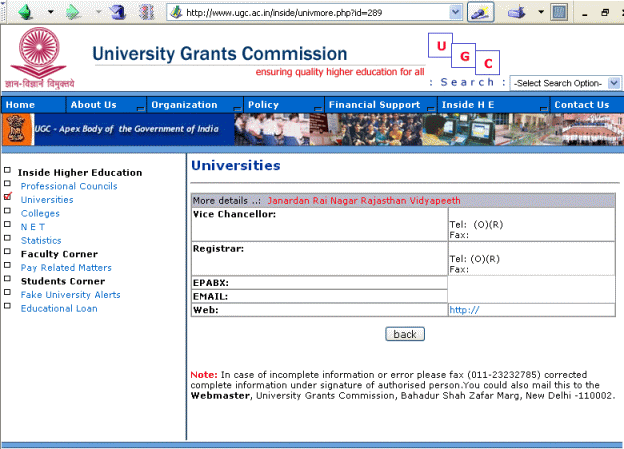Open the 'Select Search Option' dropdown
Viewport: 624px width, 449px height.
566,83
